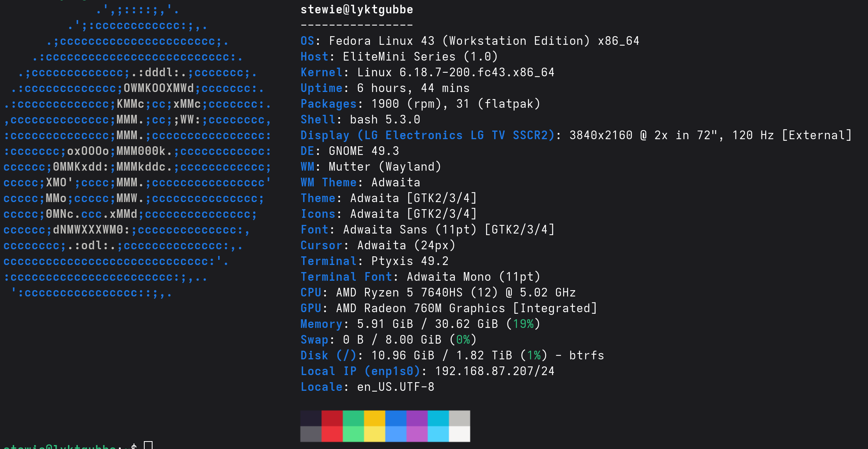
Task: Click the stewie@lyktgubbe title above the info
Action: tap(357, 10)
